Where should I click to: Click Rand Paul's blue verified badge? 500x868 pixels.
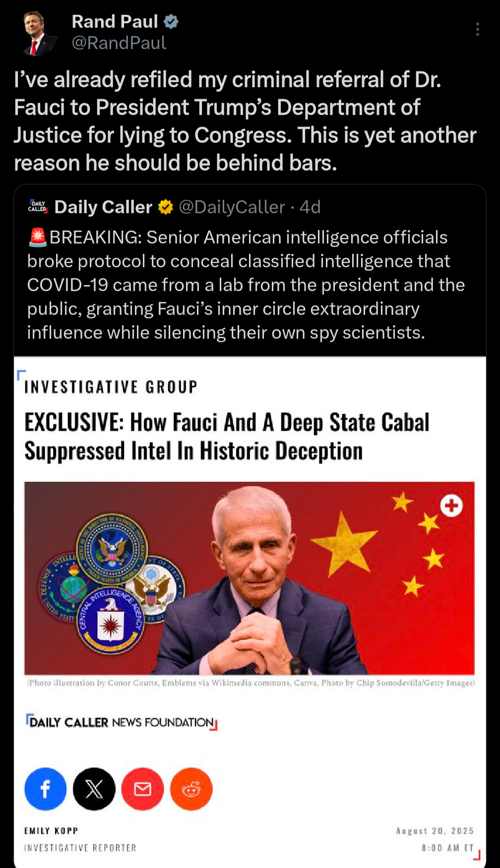(x=171, y=22)
